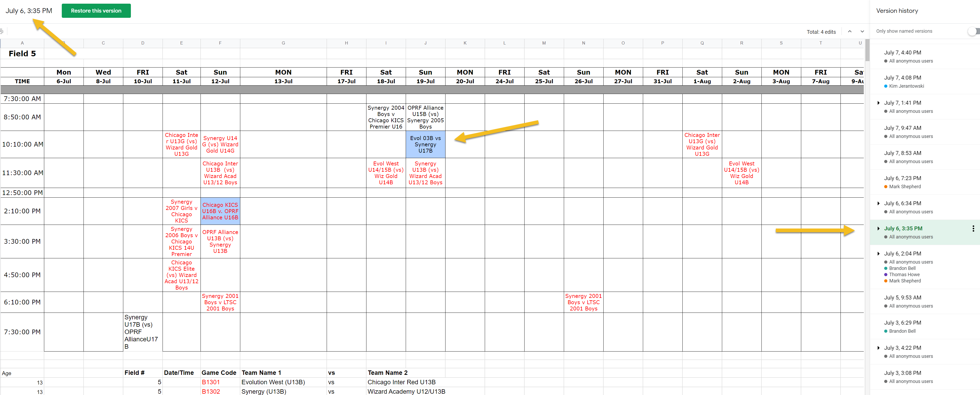This screenshot has height=395, width=980.
Task: Go to next edit with down chevron
Action: [x=862, y=32]
